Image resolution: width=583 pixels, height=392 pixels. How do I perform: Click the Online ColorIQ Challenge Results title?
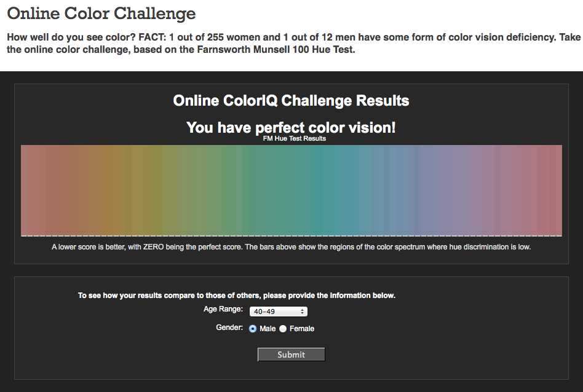(x=291, y=101)
